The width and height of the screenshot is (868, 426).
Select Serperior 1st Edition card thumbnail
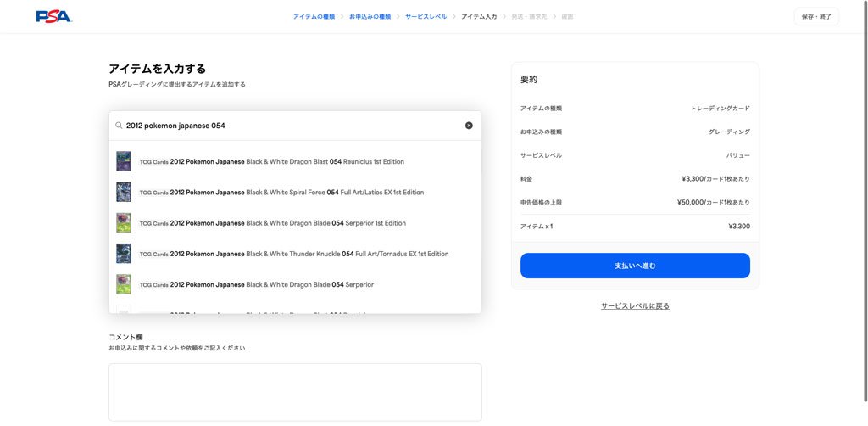124,222
